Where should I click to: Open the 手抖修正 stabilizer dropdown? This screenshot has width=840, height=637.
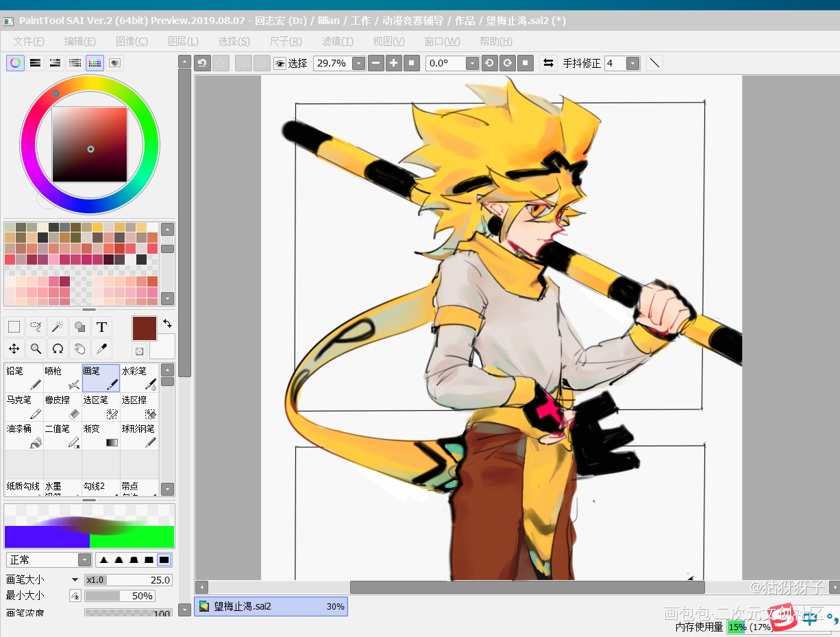[632, 63]
